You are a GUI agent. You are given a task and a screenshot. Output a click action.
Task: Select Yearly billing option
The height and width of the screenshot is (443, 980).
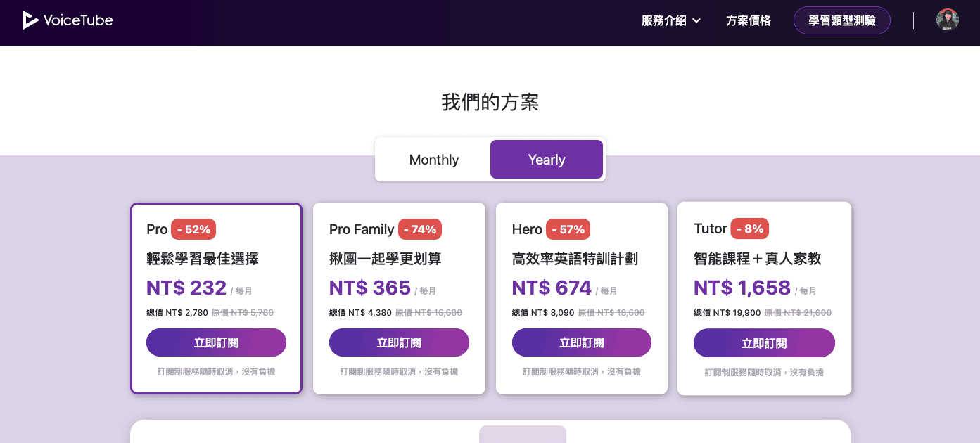[547, 160]
